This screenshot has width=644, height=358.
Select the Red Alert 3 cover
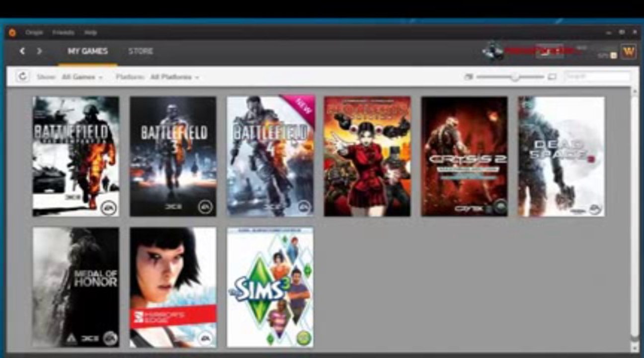coord(367,157)
